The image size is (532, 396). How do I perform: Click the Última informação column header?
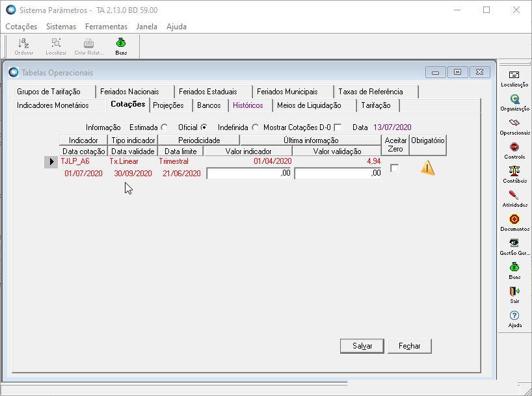[311, 140]
